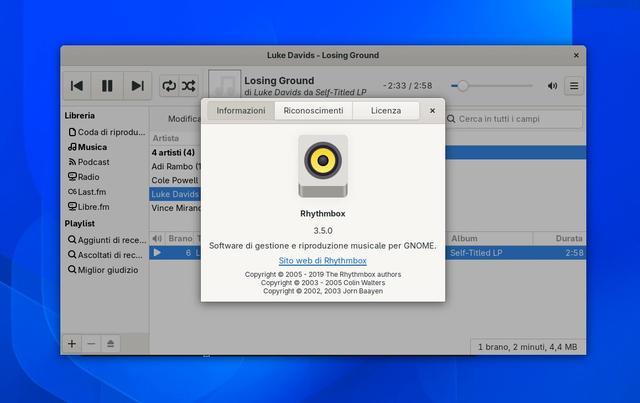Open Coda di riproduzione in sidebar
The image size is (640, 403).
click(107, 132)
